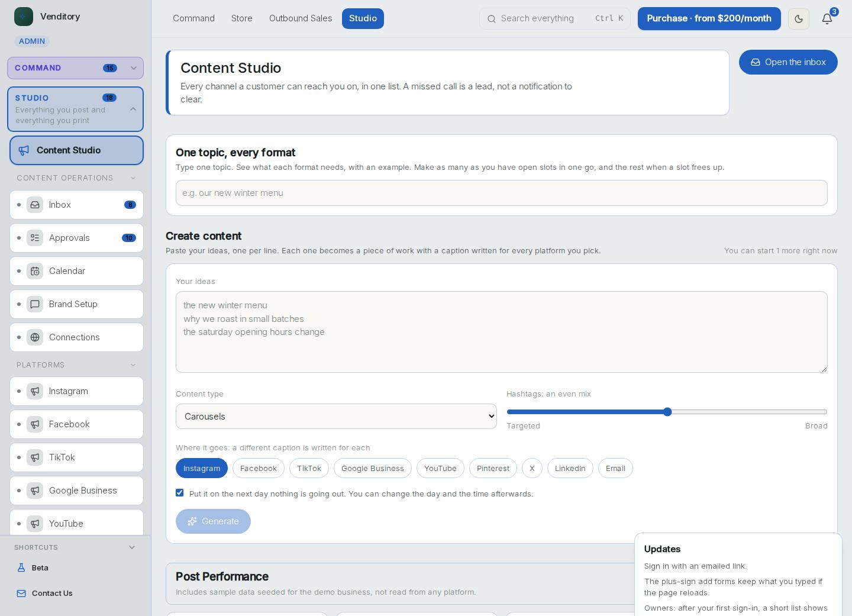Adjust the Hashtags mix slider handle
Screen dimensions: 852x616
667,412
